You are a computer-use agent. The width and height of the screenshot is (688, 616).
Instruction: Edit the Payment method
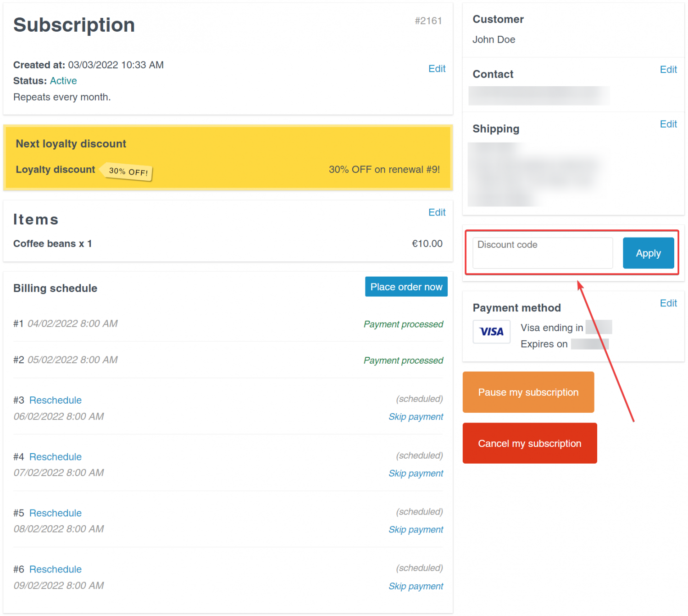[x=668, y=303]
